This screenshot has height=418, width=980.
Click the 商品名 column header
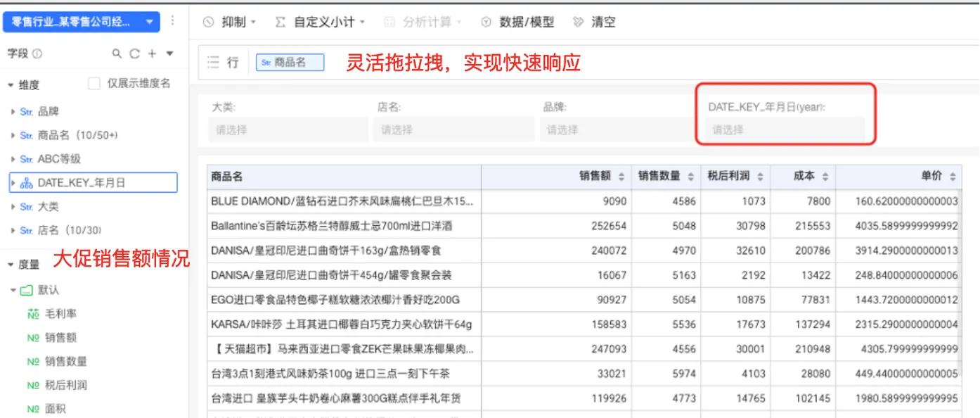344,177
